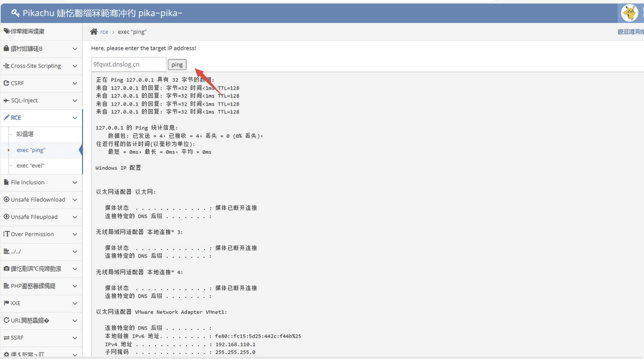Click the lock icon in second sidebar item
The height and width of the screenshot is (359, 644).
tap(6, 49)
